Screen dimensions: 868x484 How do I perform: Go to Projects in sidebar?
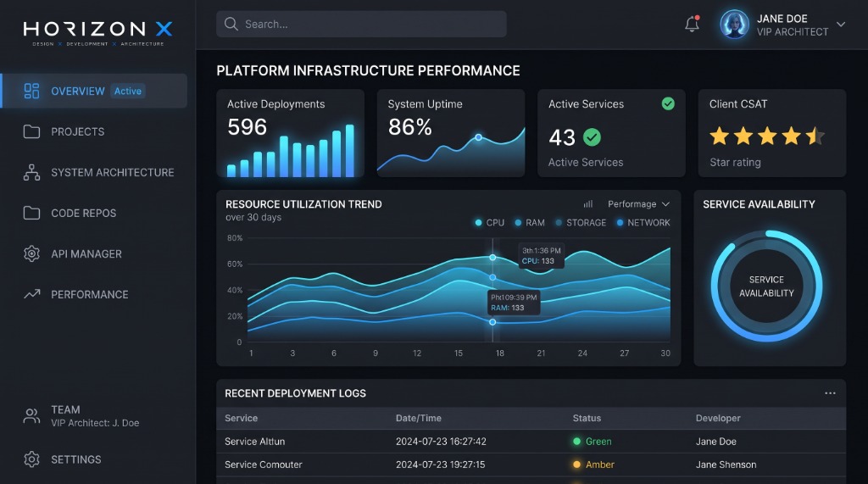click(x=77, y=131)
